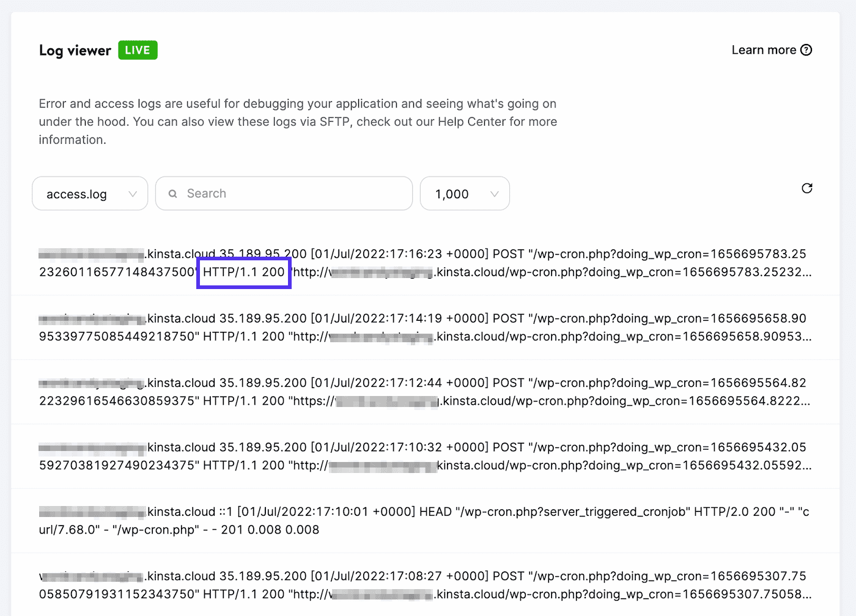The image size is (856, 616).
Task: Select the HEAD server_triggered_cronjob log entry
Action: [422, 520]
